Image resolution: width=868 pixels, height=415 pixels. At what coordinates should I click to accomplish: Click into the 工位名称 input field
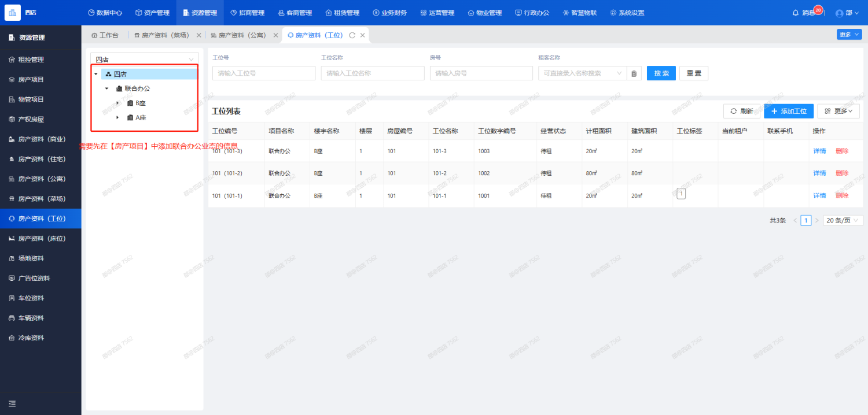[373, 73]
